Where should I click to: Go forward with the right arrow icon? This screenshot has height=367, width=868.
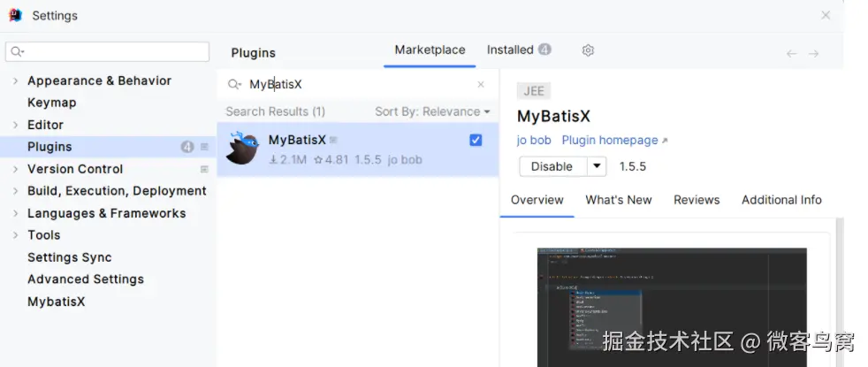[813, 54]
